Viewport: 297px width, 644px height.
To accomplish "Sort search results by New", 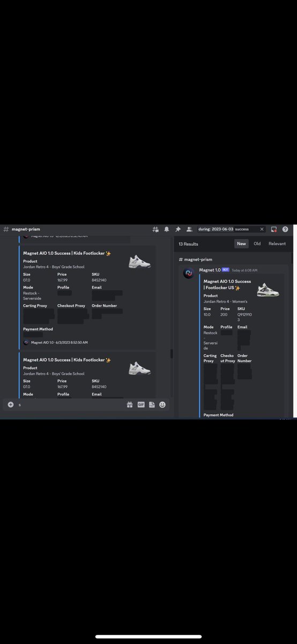I will tap(241, 244).
